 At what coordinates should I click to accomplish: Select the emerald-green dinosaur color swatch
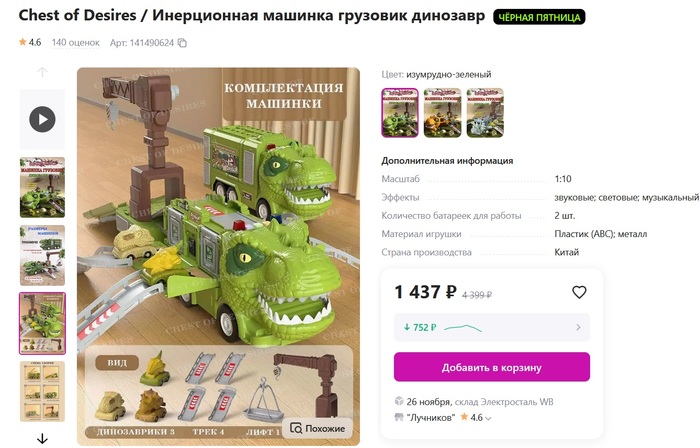400,112
